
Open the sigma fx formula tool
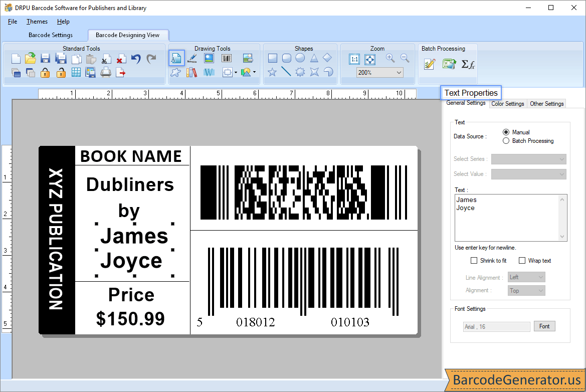point(468,64)
